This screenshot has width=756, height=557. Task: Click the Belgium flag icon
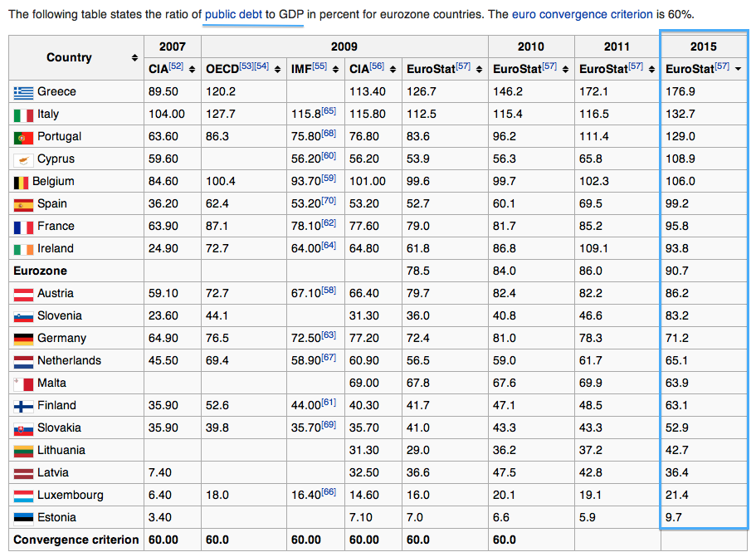pos(21,182)
